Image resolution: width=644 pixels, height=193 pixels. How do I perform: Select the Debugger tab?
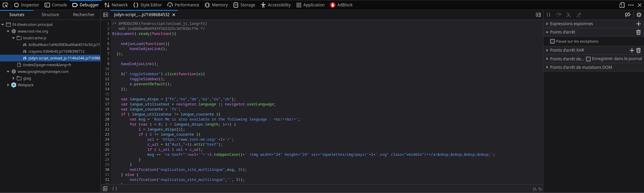tap(86, 5)
